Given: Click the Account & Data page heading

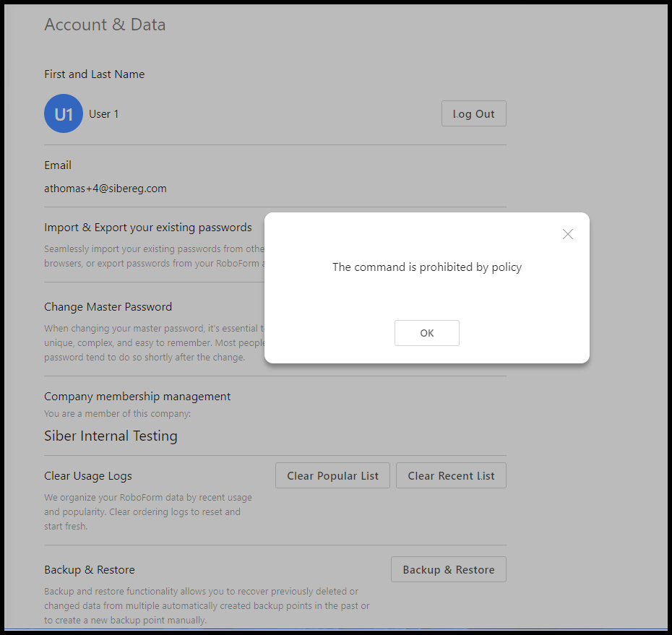Looking at the screenshot, I should point(105,25).
